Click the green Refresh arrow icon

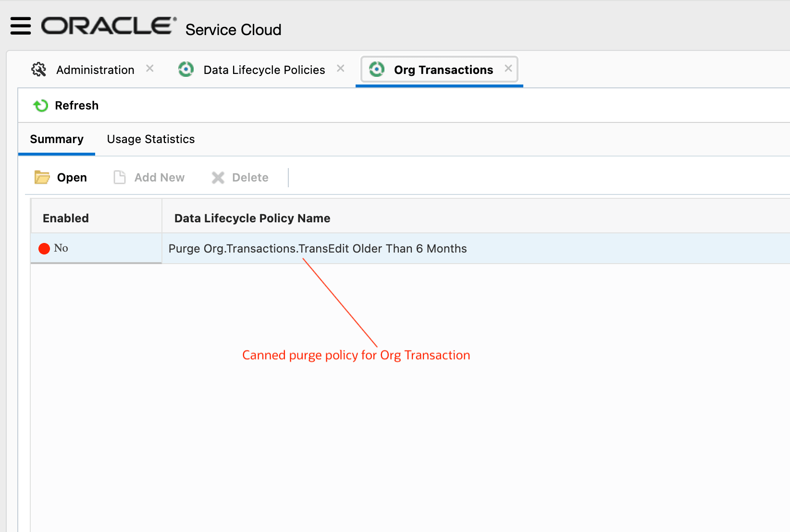[41, 105]
